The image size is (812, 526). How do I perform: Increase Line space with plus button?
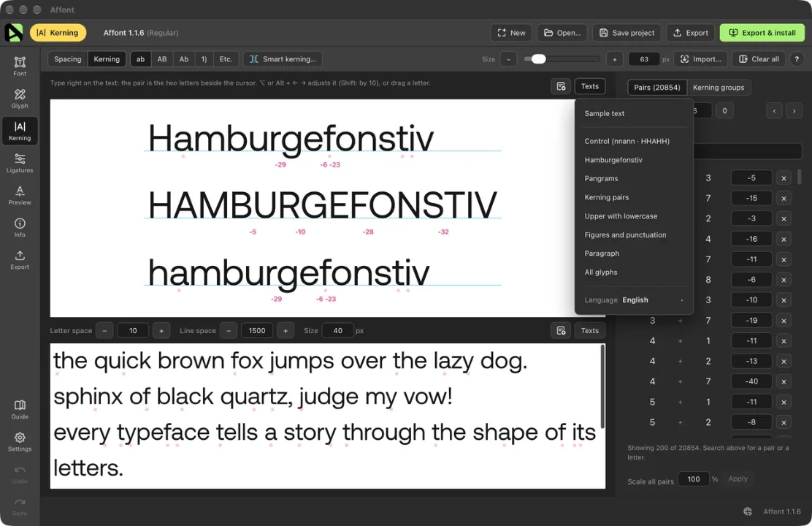[286, 331]
